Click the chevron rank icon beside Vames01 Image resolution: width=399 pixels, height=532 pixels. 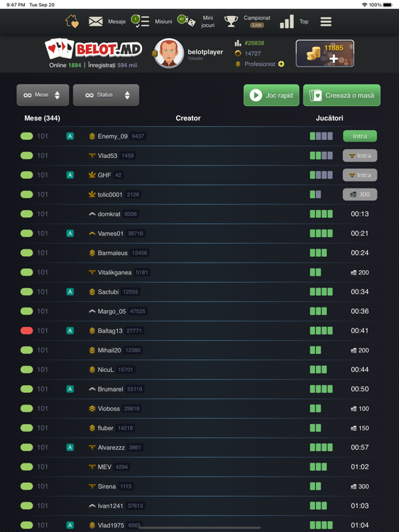click(92, 233)
